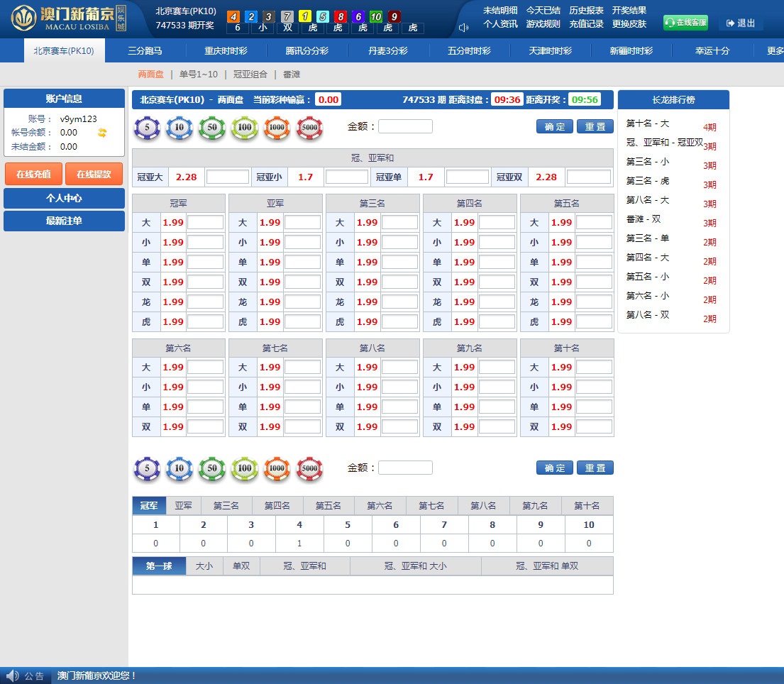Click the top 金额 input field
This screenshot has width=784, height=684.
405,126
